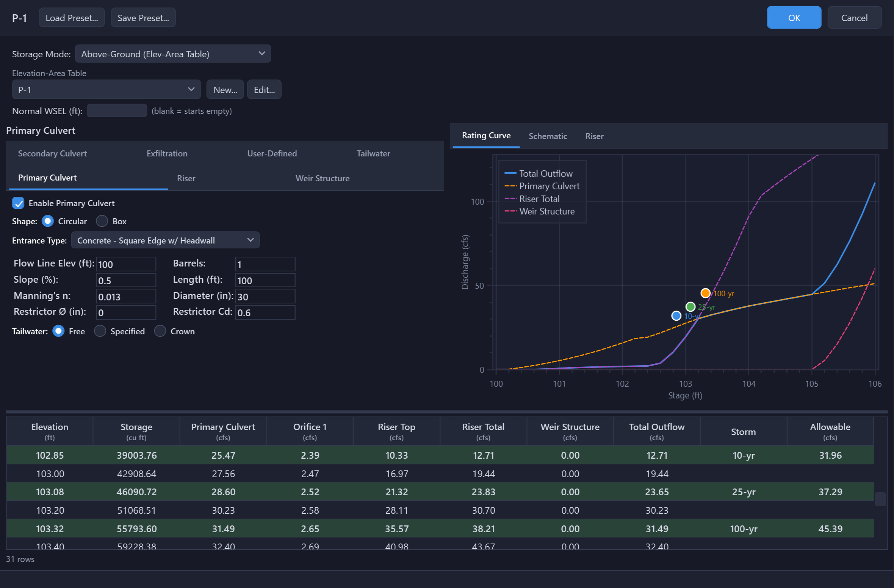This screenshot has width=894, height=588.
Task: Click the Cancel button
Action: point(854,18)
